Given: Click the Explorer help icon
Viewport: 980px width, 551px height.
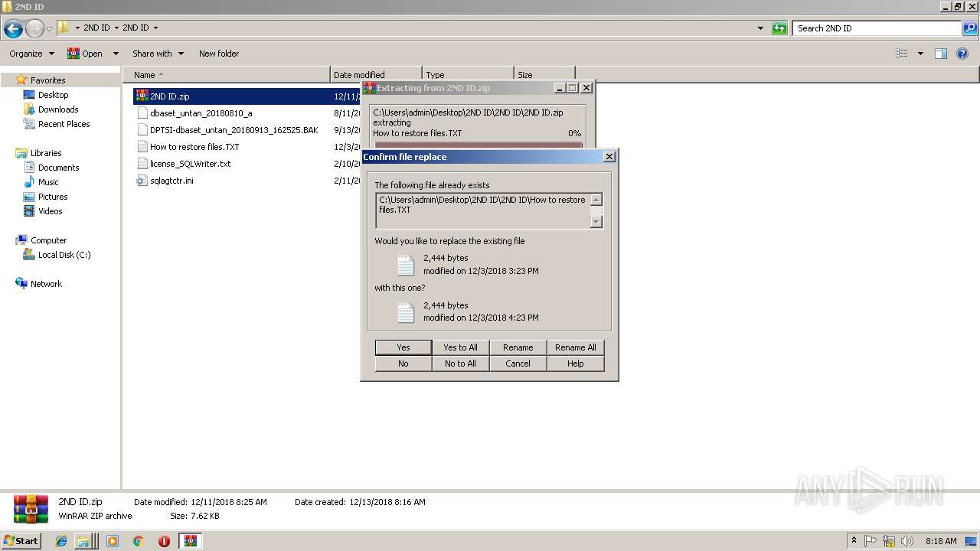Looking at the screenshot, I should tap(963, 54).
